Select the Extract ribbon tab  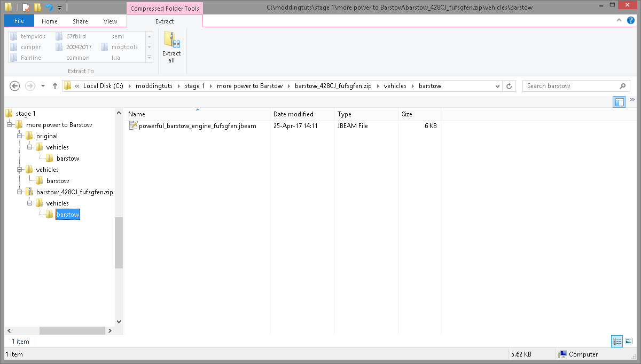pyautogui.click(x=165, y=21)
